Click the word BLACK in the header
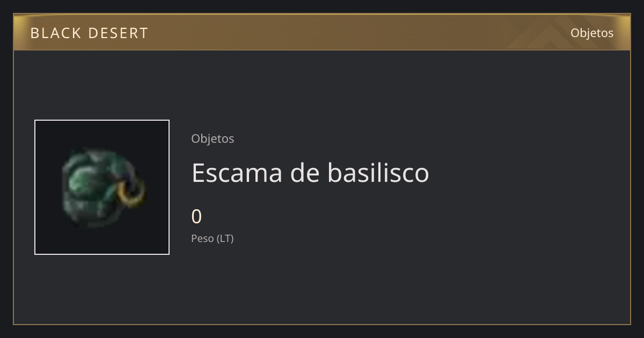Image resolution: width=644 pixels, height=338 pixels. click(56, 33)
